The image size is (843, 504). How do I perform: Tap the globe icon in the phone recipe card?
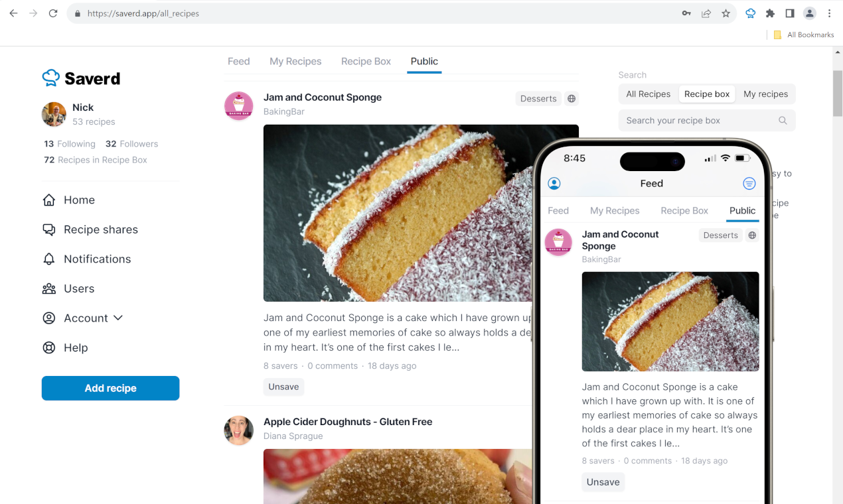(752, 235)
